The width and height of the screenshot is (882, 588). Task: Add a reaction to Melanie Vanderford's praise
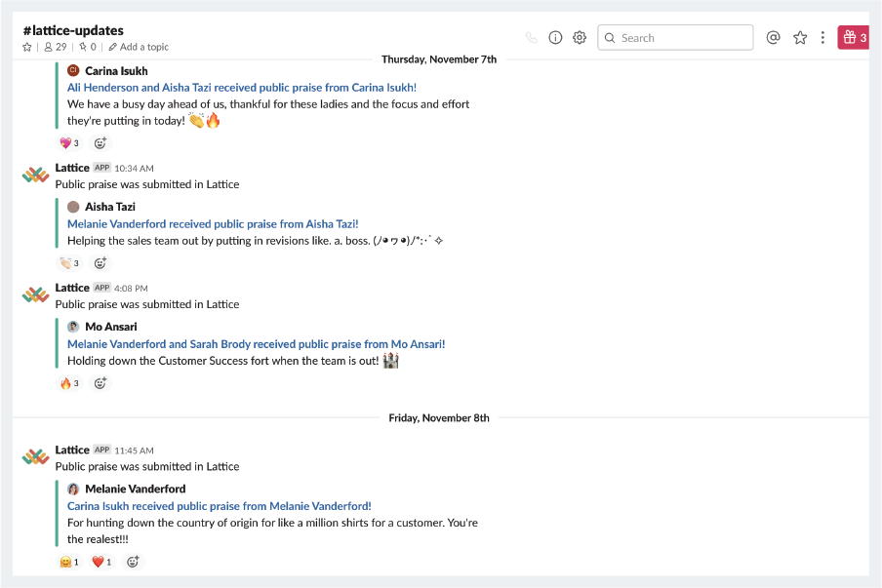(x=133, y=562)
